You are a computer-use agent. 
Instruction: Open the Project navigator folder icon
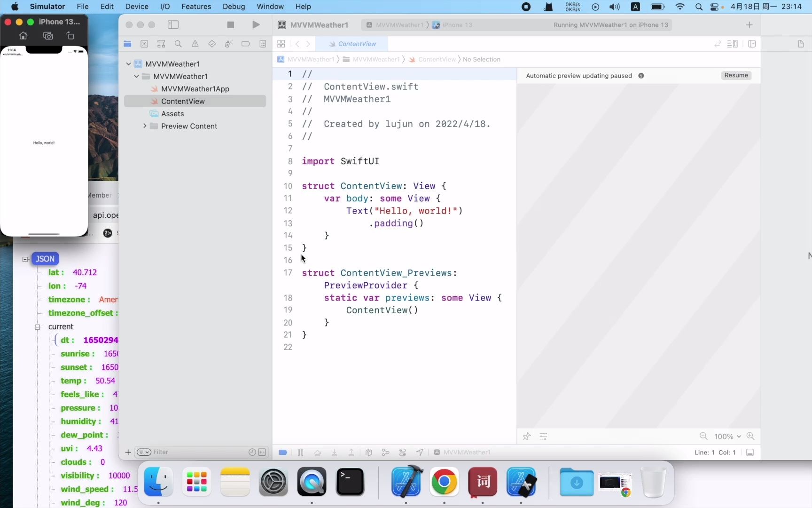tap(127, 44)
